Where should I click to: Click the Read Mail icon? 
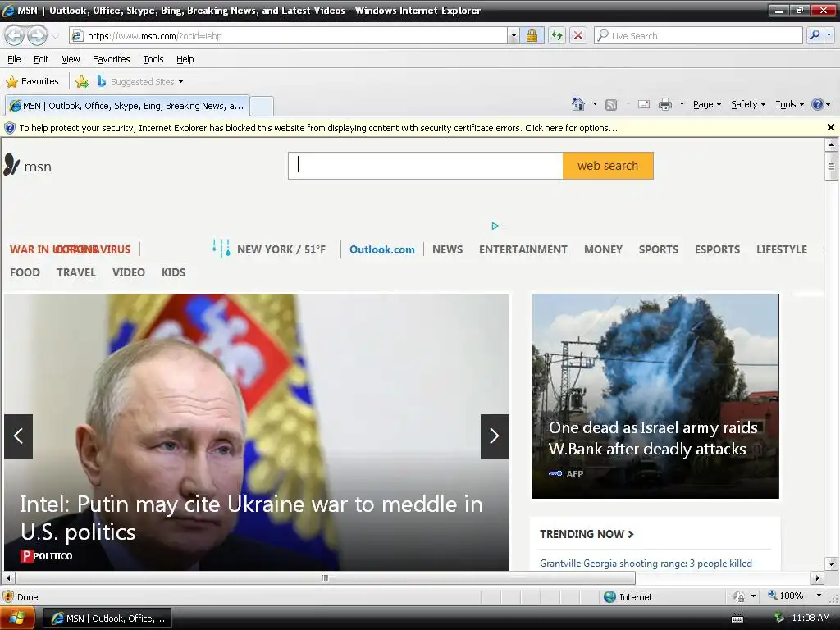[643, 104]
